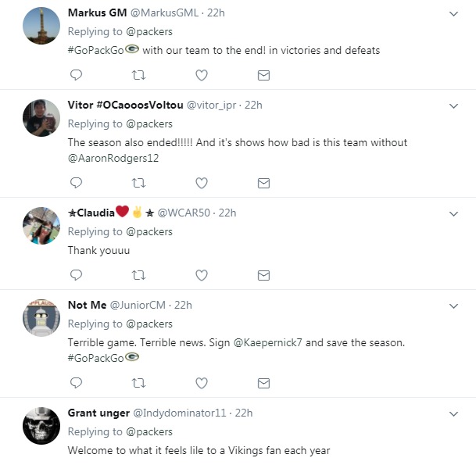View Vitor's profile avatar
Viewport: 476px width, 465px height.
coord(41,118)
